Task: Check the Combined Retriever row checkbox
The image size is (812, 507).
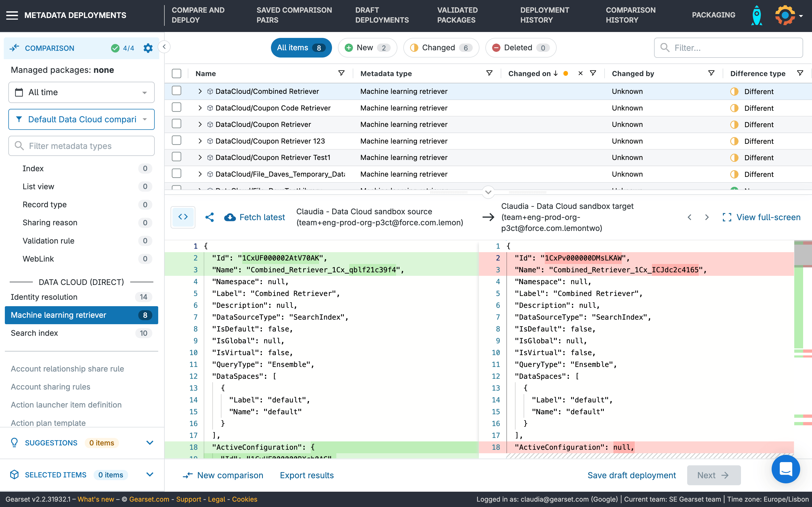Action: [176, 91]
